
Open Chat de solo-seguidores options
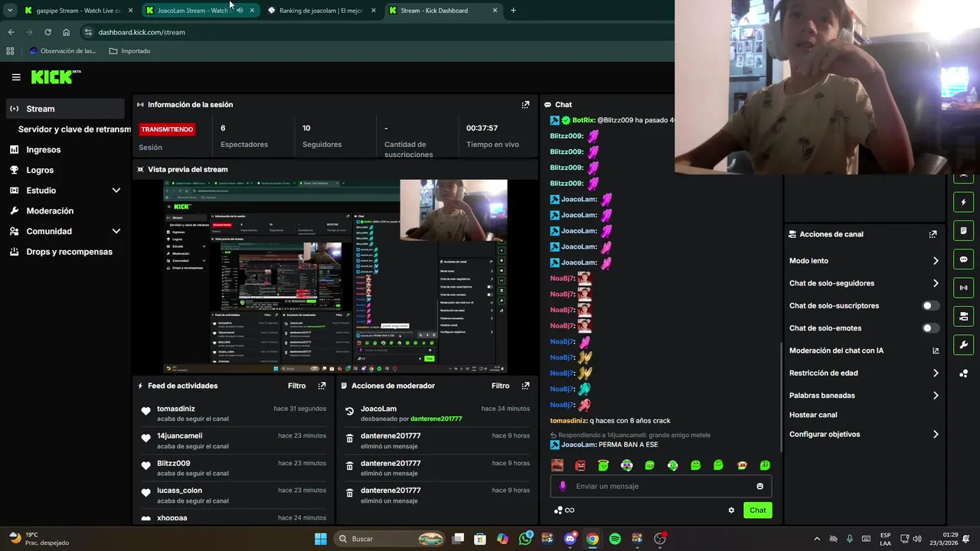(863, 283)
